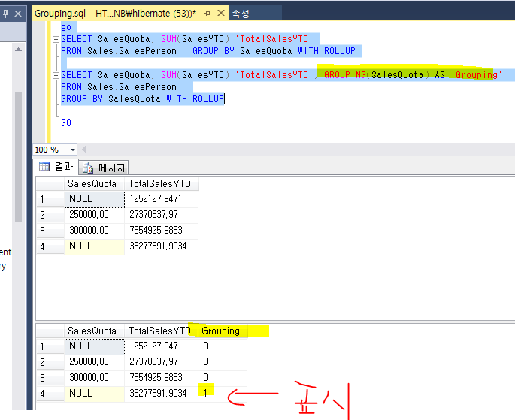Select 7654925,9863 cell in first grid
This screenshot has height=420, width=515.
(x=161, y=231)
